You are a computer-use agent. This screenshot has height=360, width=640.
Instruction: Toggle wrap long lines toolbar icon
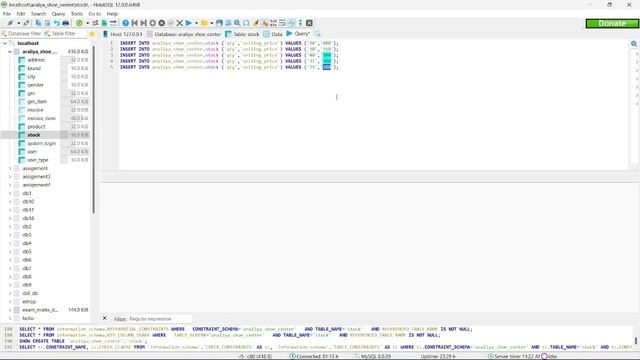[282, 23]
